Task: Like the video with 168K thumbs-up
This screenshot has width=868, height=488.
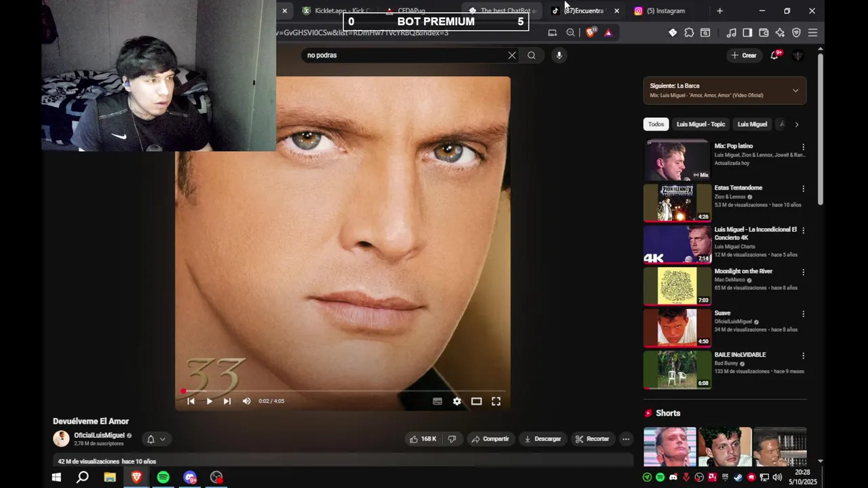Action: point(422,439)
